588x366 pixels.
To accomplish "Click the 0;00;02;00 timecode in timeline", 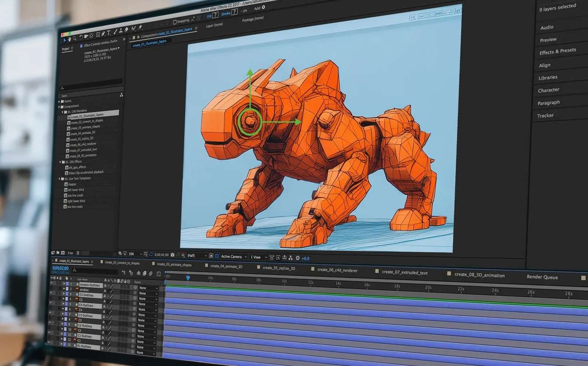I will click(60, 268).
